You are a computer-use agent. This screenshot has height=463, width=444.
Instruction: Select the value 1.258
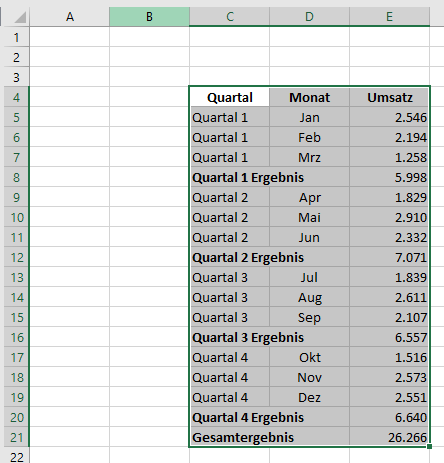389,157
